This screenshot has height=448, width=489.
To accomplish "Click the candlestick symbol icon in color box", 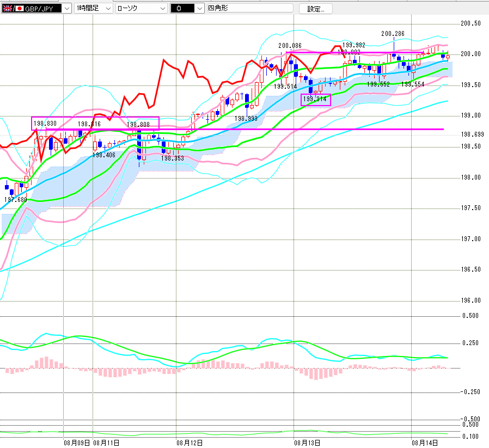I will [x=179, y=8].
